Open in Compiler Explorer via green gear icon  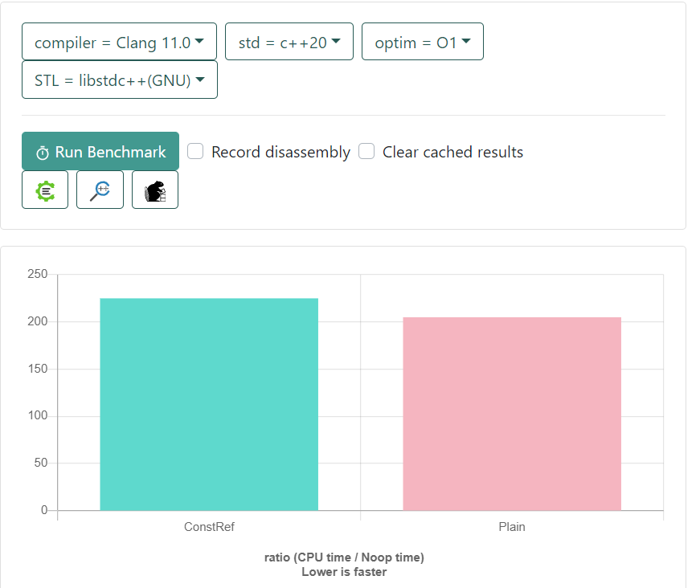click(45, 190)
